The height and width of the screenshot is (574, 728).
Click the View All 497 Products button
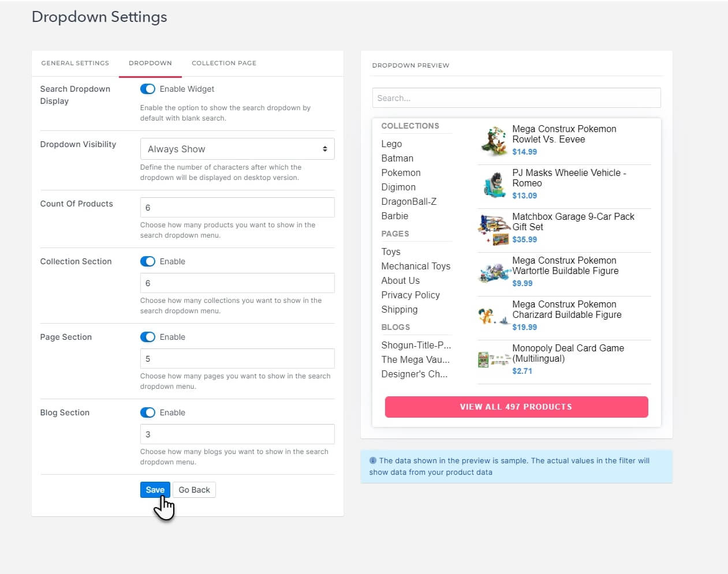(x=516, y=407)
